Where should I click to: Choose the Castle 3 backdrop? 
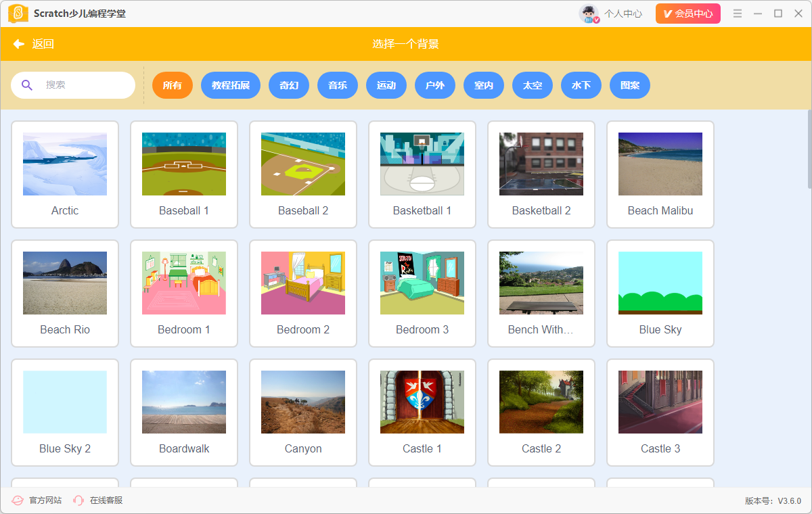pos(660,413)
